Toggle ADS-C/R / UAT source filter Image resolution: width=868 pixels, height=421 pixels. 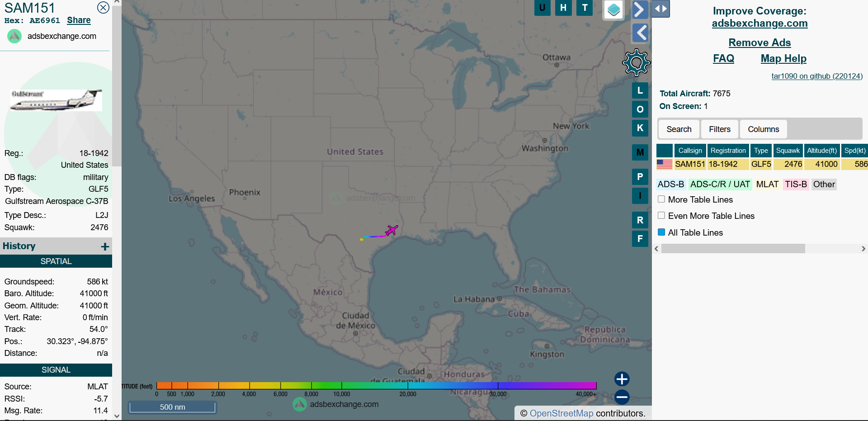720,184
